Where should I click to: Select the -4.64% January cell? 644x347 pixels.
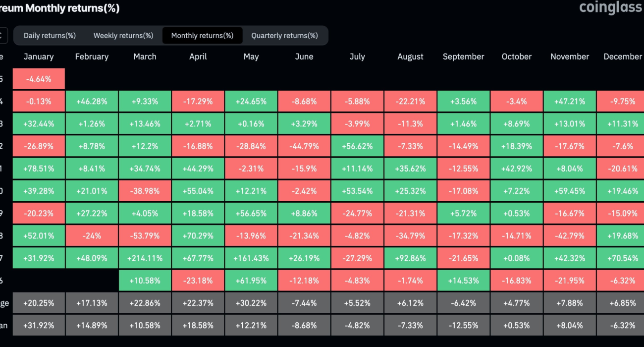tap(39, 79)
